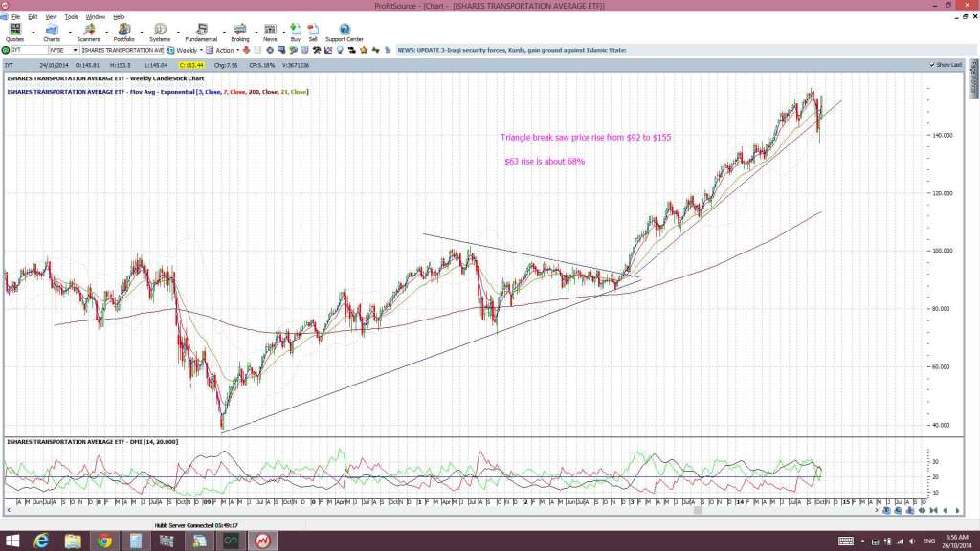The image size is (980, 551).
Task: Click the security name field
Action: (122, 50)
